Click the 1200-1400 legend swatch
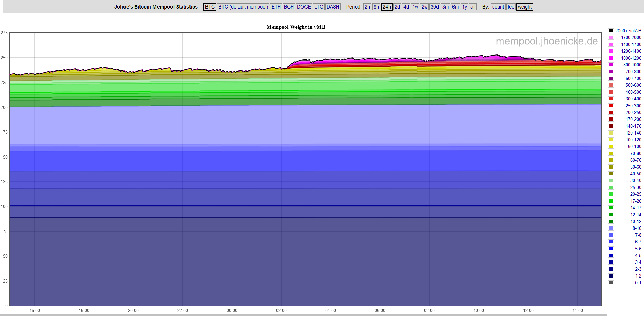The width and height of the screenshot is (644, 316). pyautogui.click(x=611, y=51)
